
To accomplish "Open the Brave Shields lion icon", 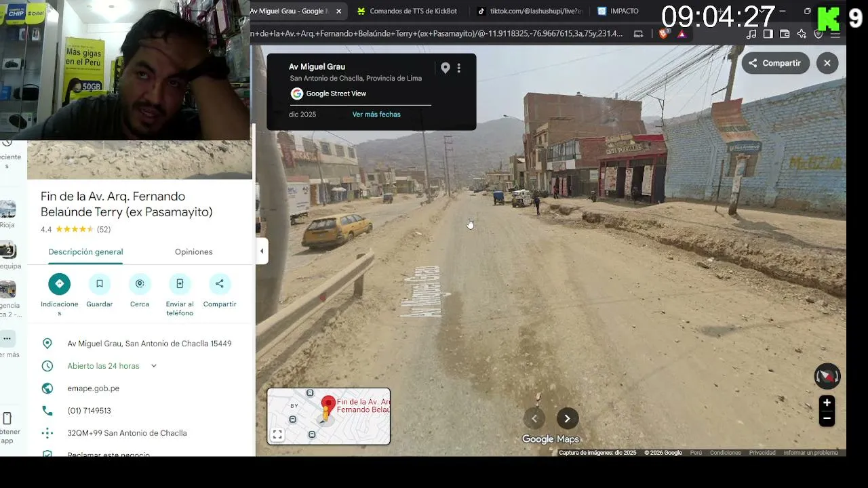I will tap(663, 34).
